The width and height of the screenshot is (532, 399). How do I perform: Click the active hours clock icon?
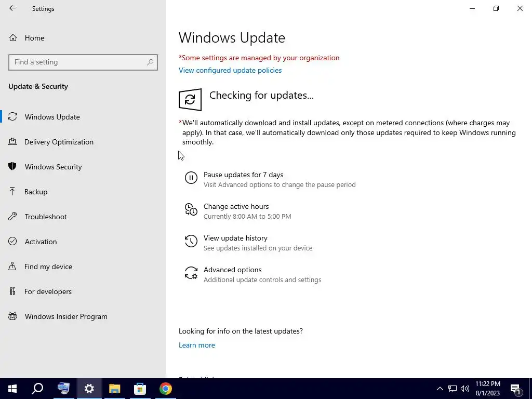click(x=191, y=209)
